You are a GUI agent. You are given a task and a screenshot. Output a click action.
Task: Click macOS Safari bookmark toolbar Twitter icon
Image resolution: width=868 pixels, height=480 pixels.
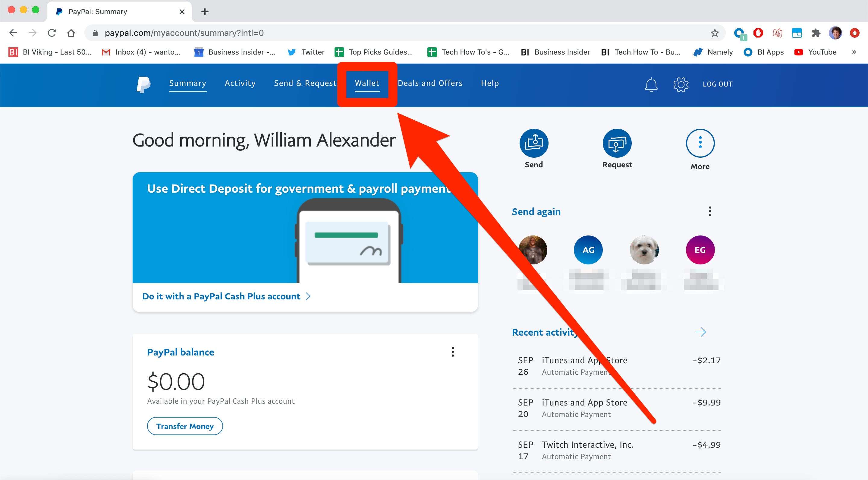coord(292,52)
